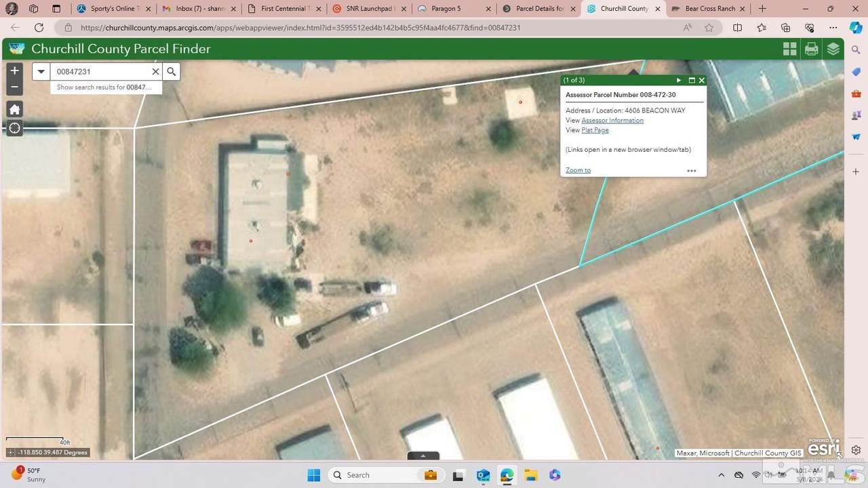
Task: Maximize the parcel popup window
Action: pos(691,80)
